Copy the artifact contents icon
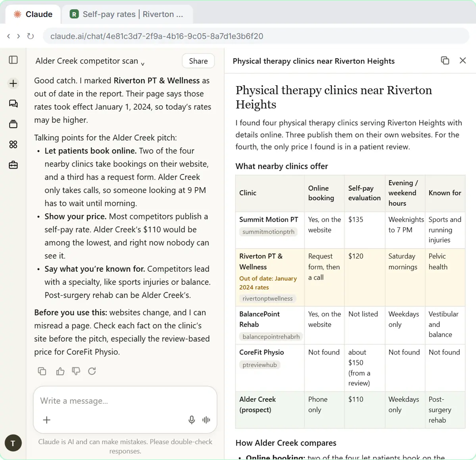476x460 pixels. coord(445,60)
